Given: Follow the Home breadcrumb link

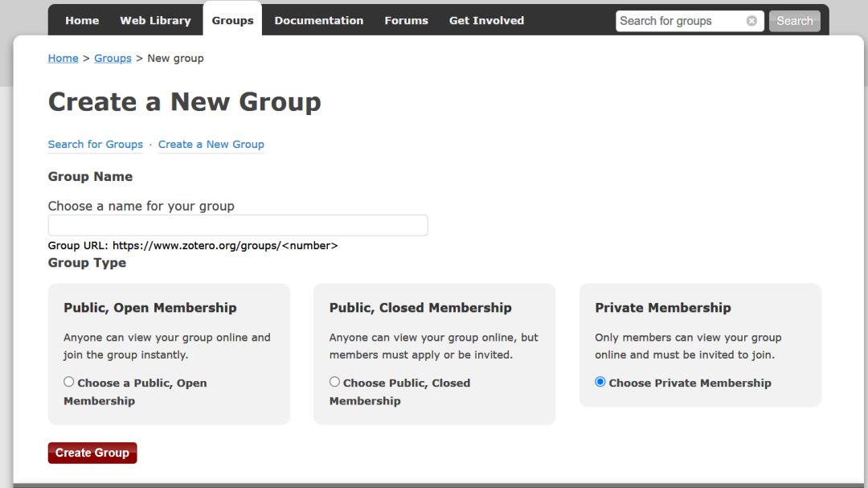Looking at the screenshot, I should 63,58.
